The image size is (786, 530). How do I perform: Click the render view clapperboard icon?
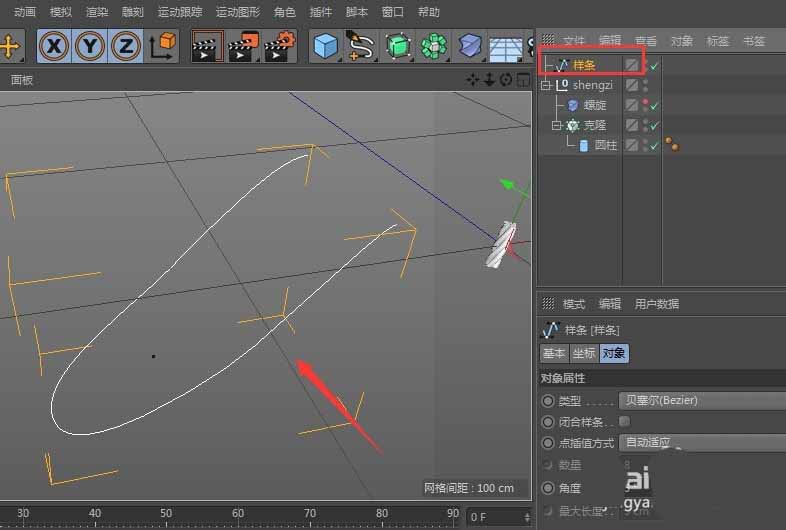point(207,46)
